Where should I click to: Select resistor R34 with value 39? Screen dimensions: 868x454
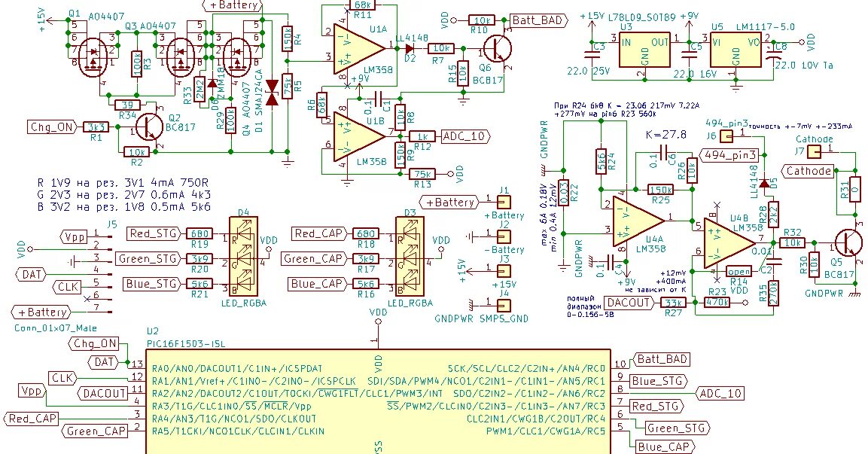(x=126, y=104)
